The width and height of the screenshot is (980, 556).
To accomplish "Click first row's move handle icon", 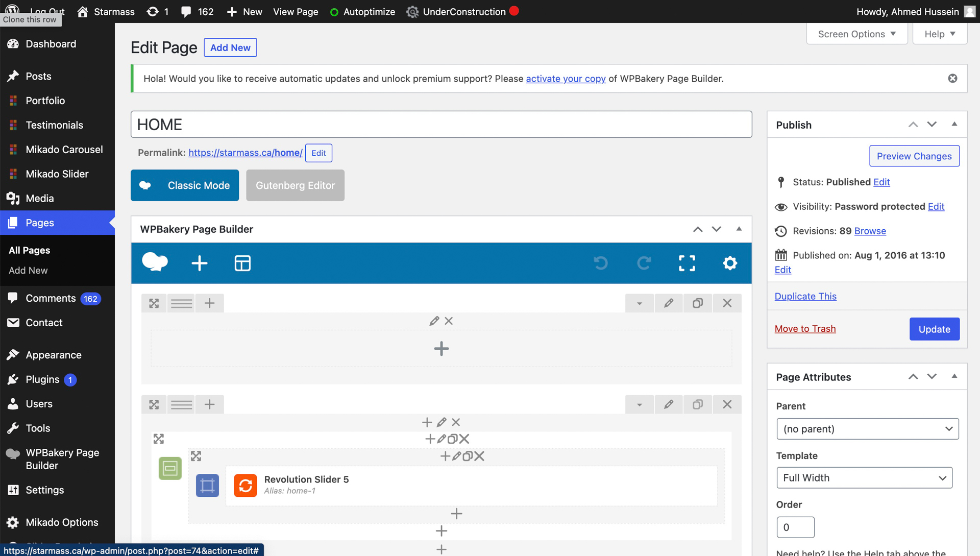I will pyautogui.click(x=154, y=303).
